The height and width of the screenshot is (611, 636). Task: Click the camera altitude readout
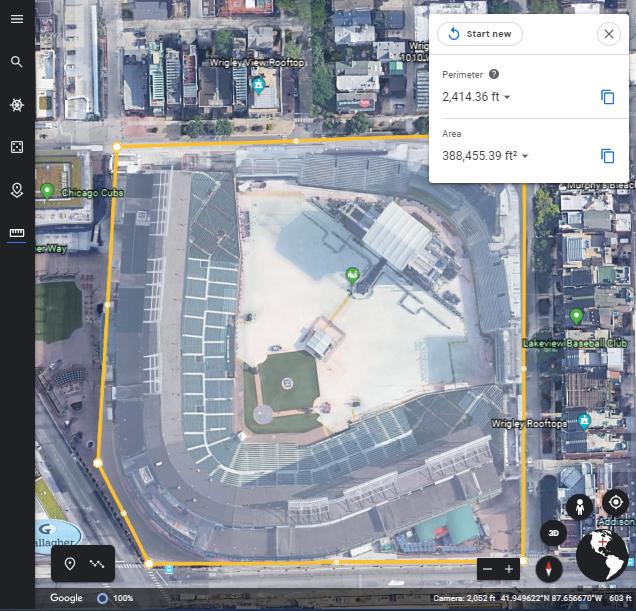coord(464,598)
